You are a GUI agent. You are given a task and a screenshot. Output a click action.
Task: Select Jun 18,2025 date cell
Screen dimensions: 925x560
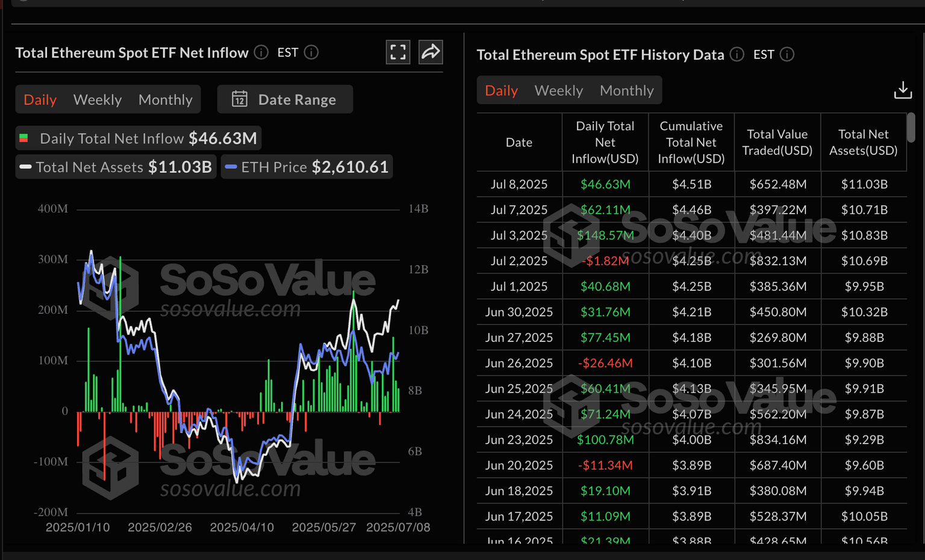[519, 491]
